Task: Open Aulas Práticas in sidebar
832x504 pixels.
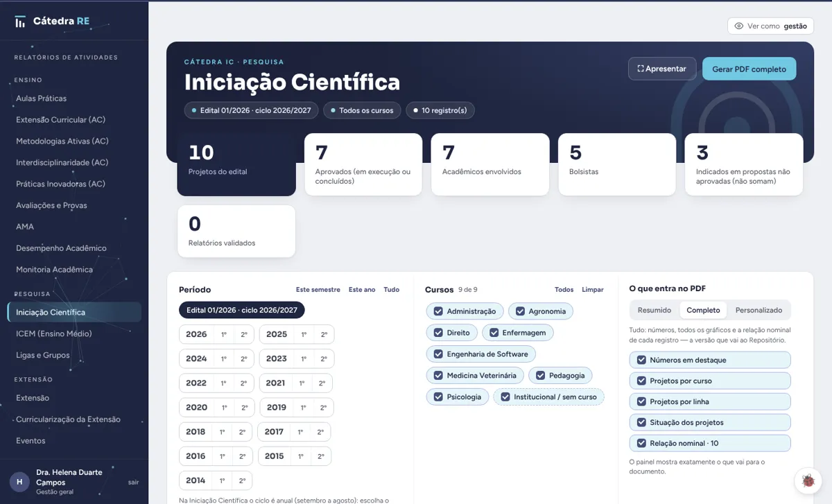Action: coord(74,98)
